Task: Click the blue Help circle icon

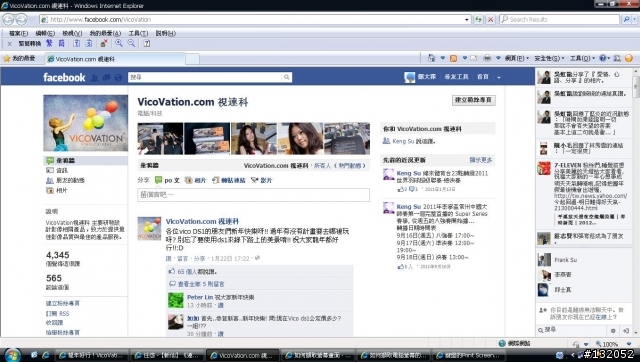Action: (x=602, y=58)
